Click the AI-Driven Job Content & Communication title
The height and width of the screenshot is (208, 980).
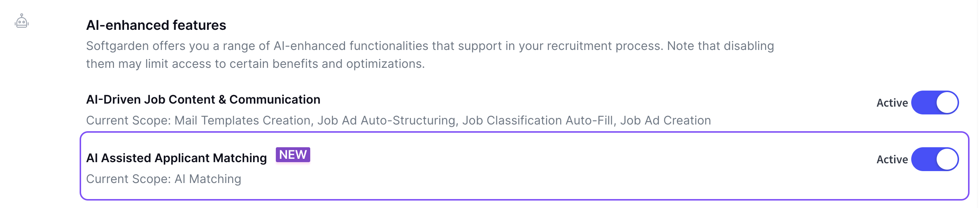[203, 100]
